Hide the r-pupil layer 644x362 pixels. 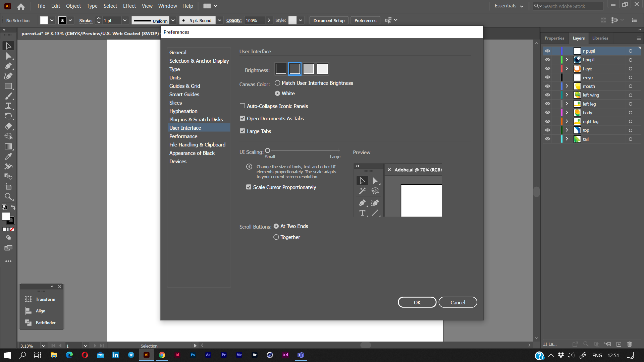(x=547, y=51)
